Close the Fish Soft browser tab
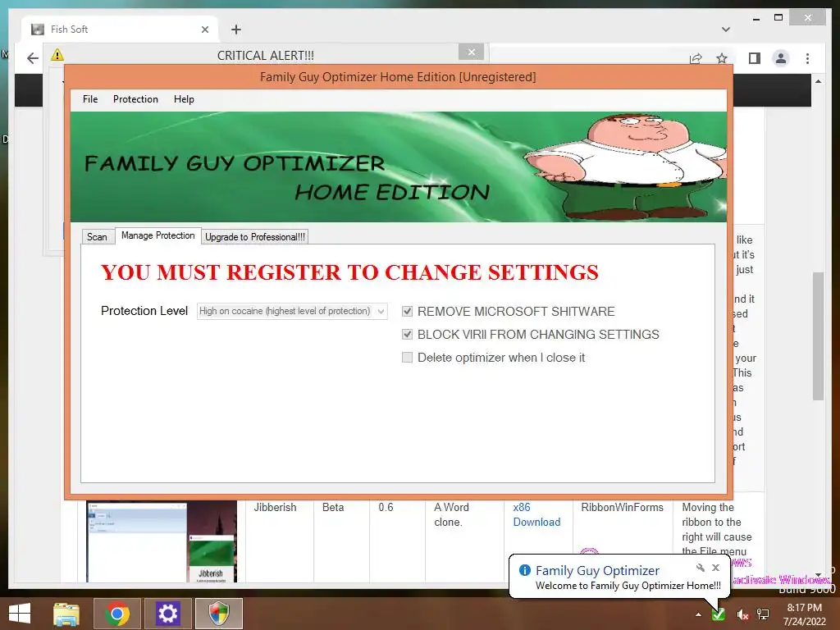The height and width of the screenshot is (630, 840). tap(204, 30)
